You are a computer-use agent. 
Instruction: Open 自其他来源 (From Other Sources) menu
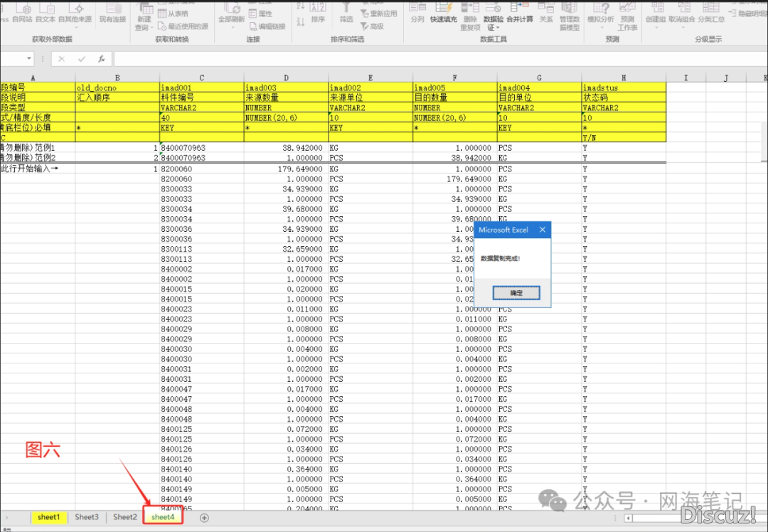coord(75,15)
